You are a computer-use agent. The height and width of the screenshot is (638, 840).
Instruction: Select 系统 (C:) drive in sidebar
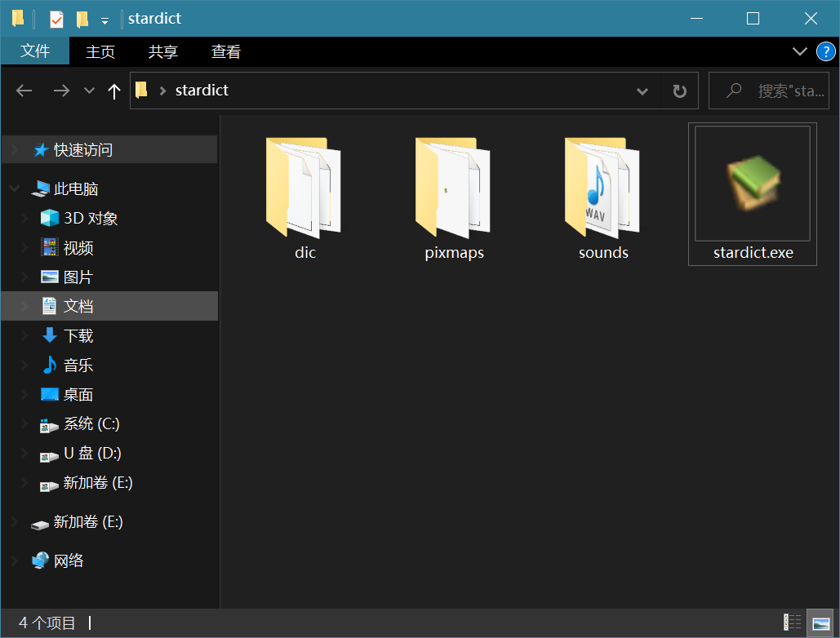91,423
